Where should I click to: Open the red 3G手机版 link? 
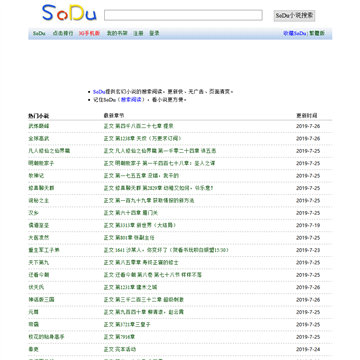89,33
